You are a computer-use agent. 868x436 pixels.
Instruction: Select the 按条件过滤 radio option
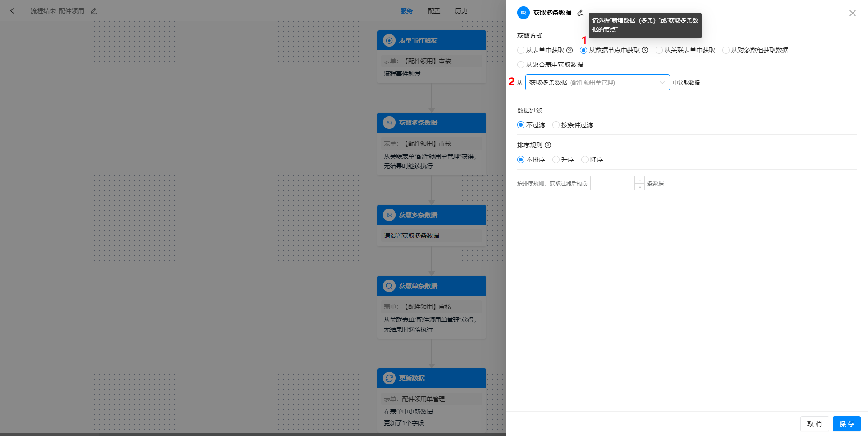tap(556, 125)
